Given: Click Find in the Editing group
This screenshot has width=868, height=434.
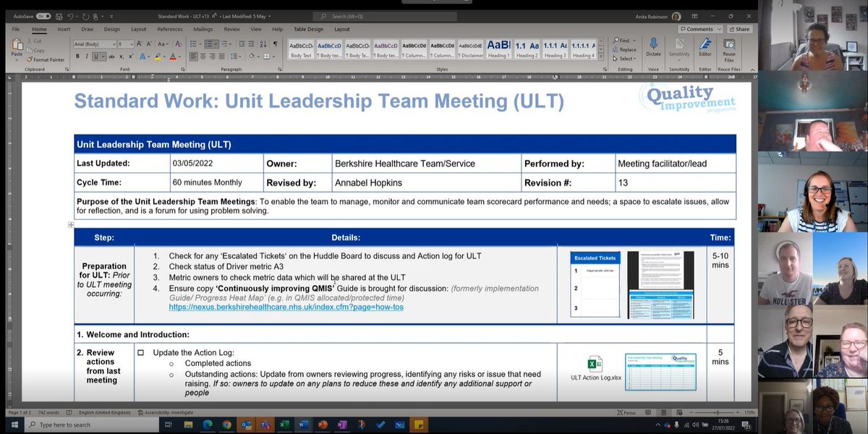Looking at the screenshot, I should pyautogui.click(x=623, y=41).
